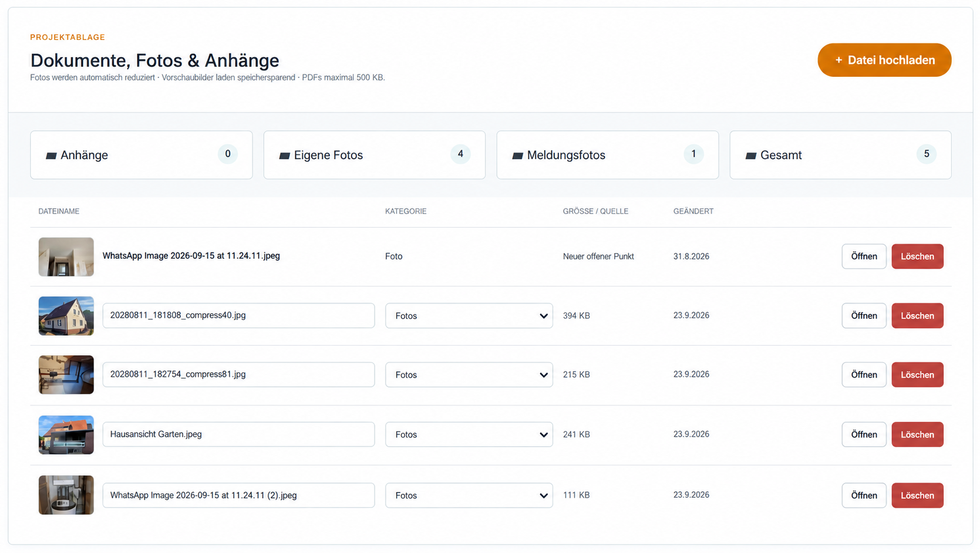Edit filename field 20280811_182754_compress81.jpg
This screenshot has height=553, width=980.
pos(238,375)
